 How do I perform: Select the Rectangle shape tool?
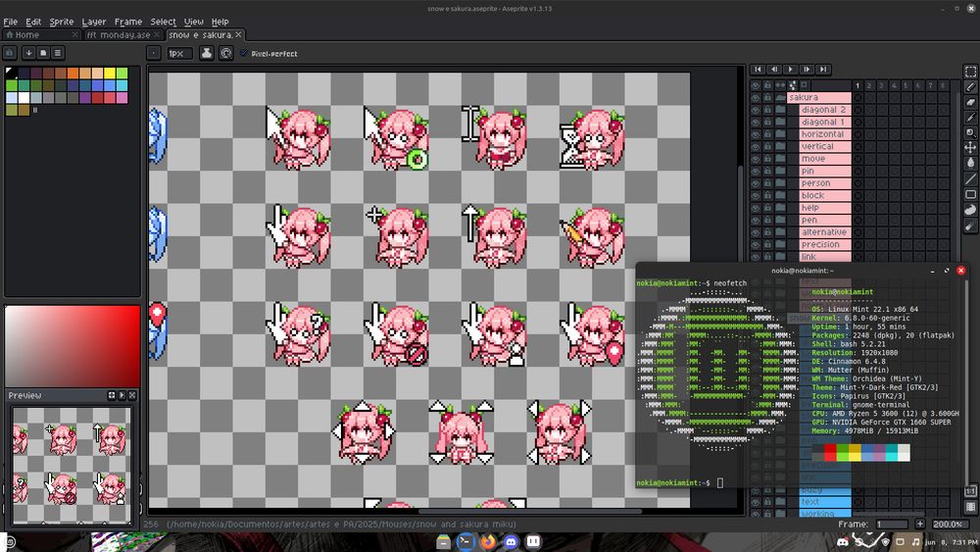tap(970, 194)
